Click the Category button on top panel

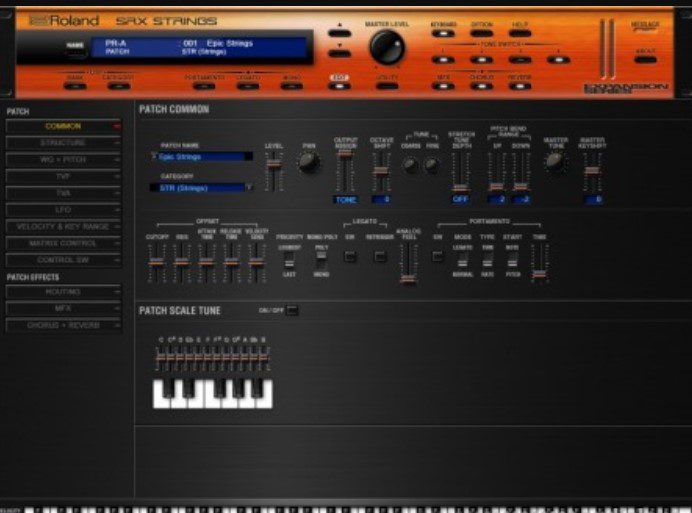click(118, 86)
